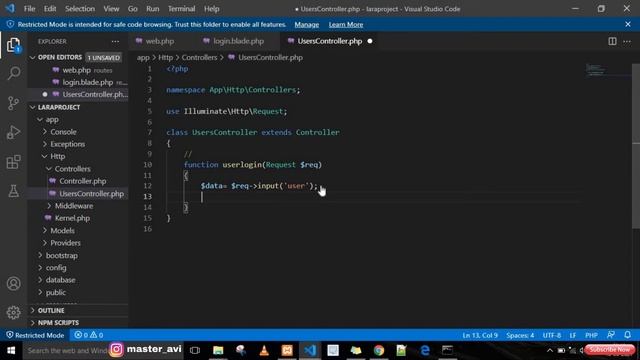Viewport: 640px width, 360px height.
Task: Click the Manage link in Restricted Mode banner
Action: 307,24
